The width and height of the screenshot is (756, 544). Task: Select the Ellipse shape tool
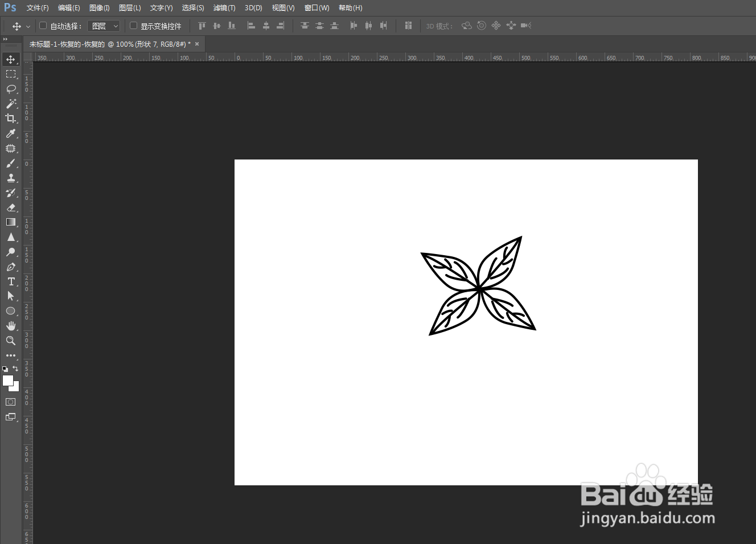click(x=11, y=311)
